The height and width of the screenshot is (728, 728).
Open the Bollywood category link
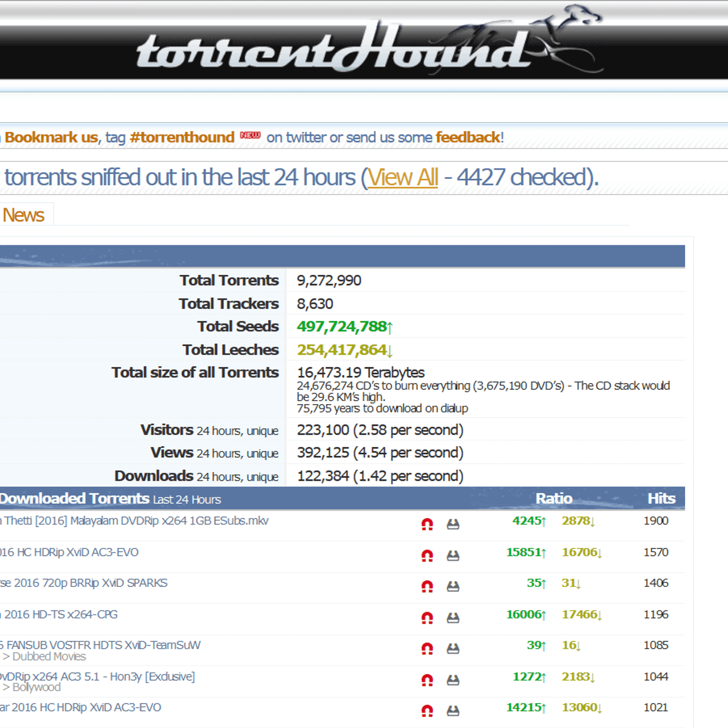(36, 687)
